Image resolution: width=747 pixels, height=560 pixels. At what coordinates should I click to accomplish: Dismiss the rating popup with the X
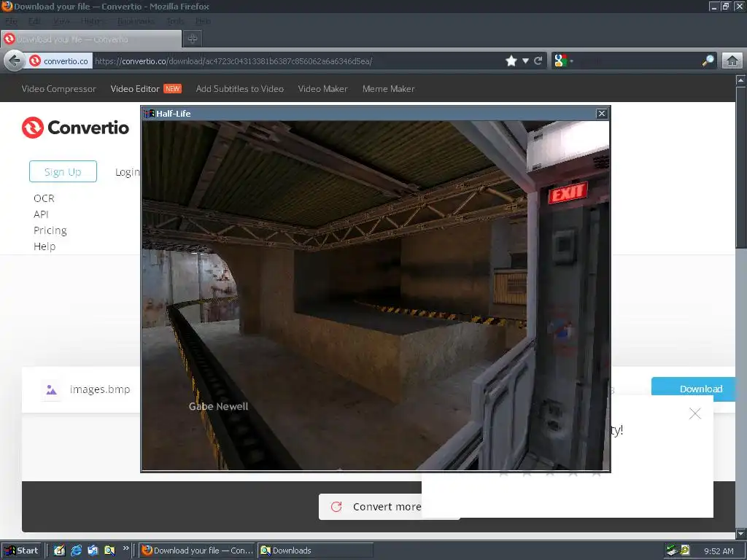pos(695,414)
